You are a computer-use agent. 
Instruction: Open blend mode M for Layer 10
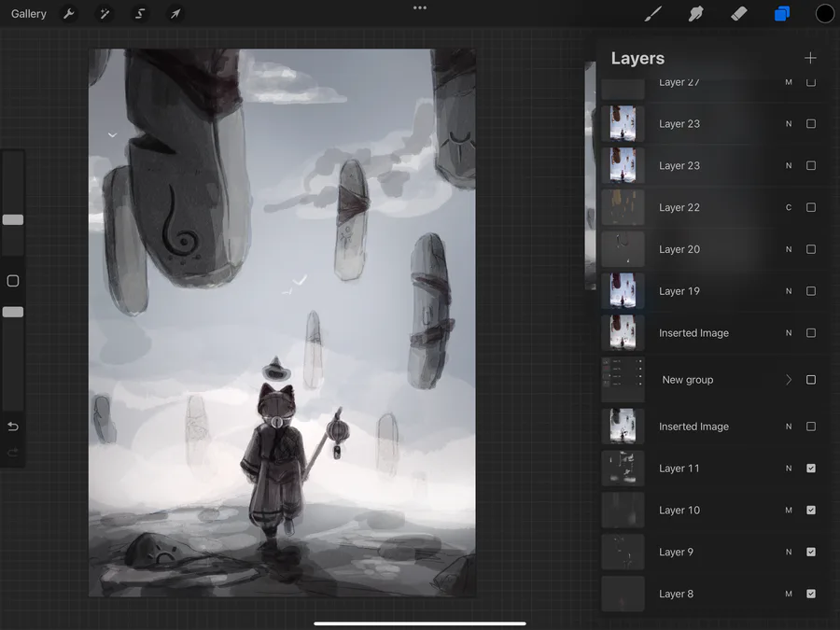click(x=789, y=510)
